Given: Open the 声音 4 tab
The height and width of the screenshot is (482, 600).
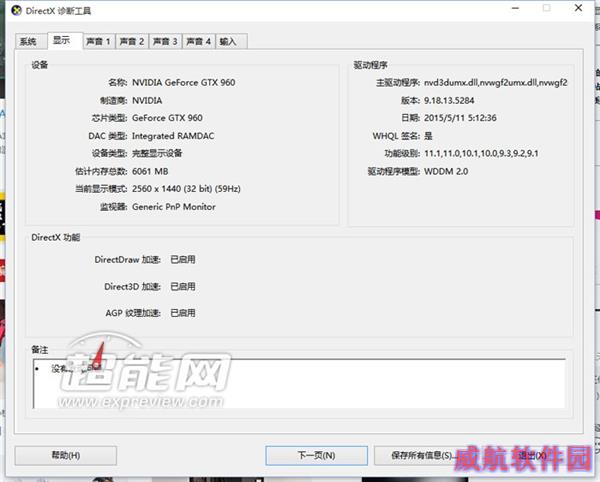Looking at the screenshot, I should coord(199,41).
